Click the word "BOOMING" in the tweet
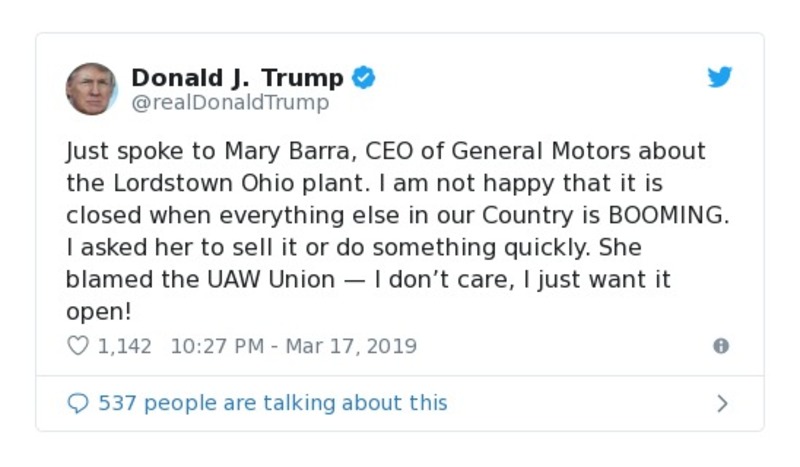Viewport: 800px width, 467px height. (x=670, y=216)
